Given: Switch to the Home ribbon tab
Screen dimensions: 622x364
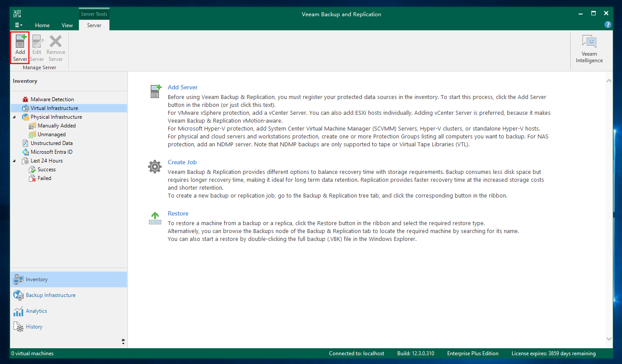Looking at the screenshot, I should 42,25.
